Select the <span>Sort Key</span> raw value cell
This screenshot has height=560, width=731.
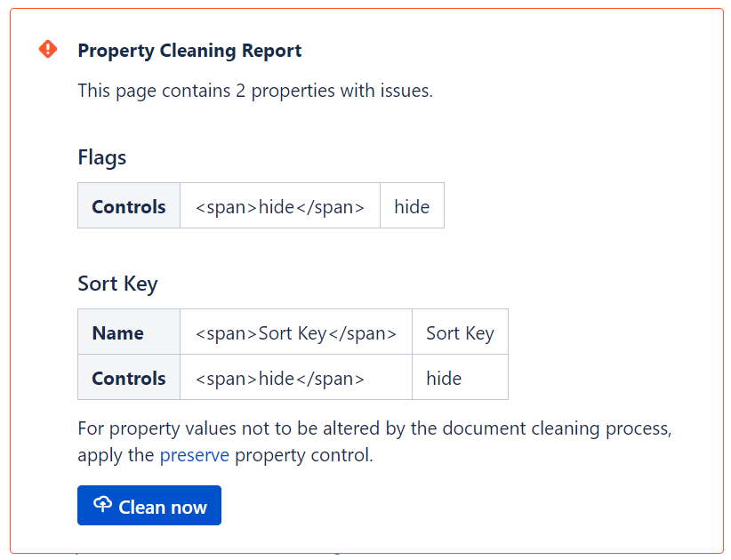click(295, 332)
